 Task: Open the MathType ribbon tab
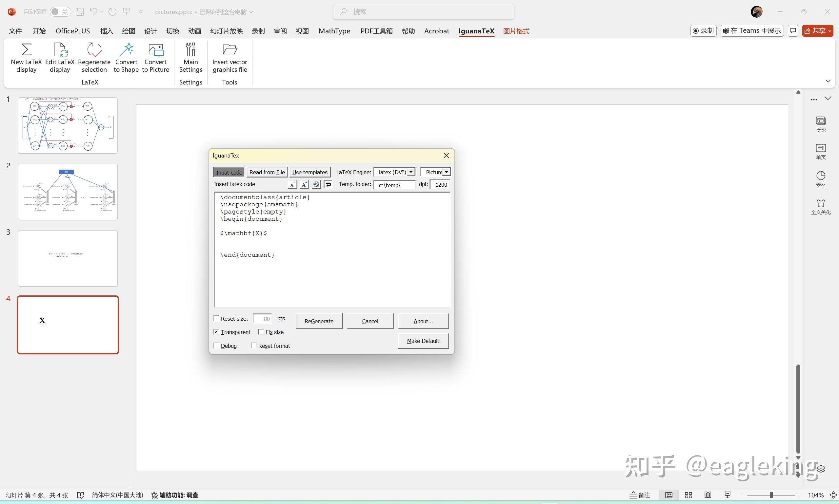(x=334, y=31)
